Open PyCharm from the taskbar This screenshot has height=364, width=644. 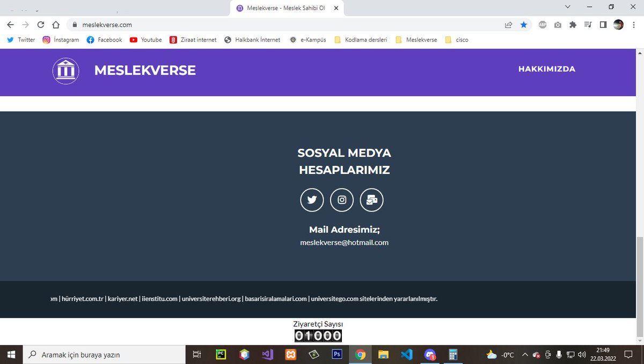[220, 354]
